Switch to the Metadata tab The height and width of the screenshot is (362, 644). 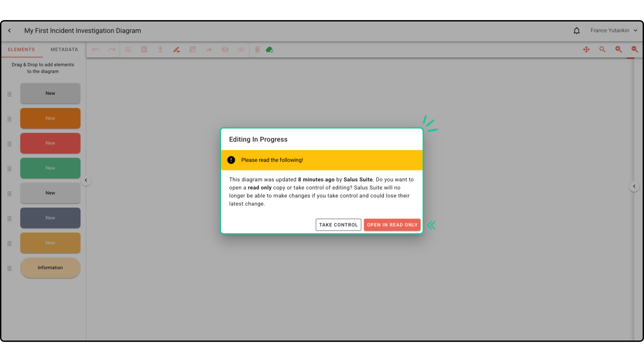(x=64, y=50)
